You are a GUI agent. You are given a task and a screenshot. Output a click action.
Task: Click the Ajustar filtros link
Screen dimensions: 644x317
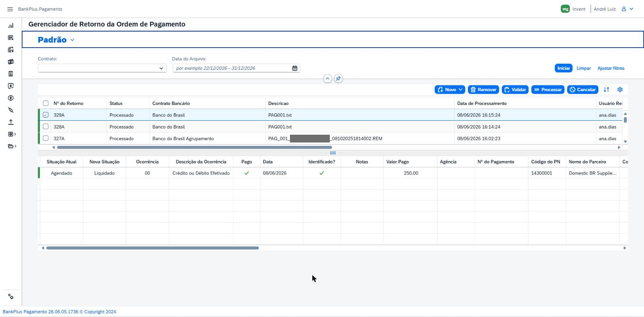coord(611,68)
